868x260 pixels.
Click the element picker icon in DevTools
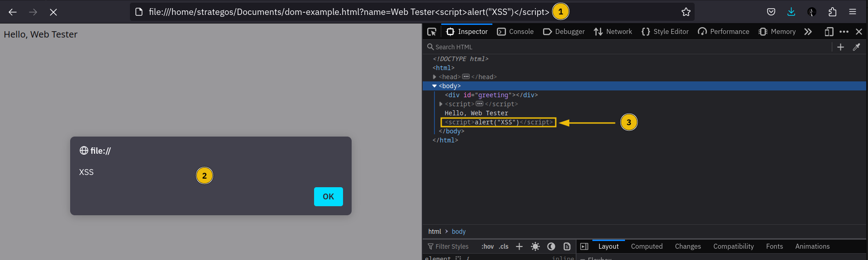(432, 32)
